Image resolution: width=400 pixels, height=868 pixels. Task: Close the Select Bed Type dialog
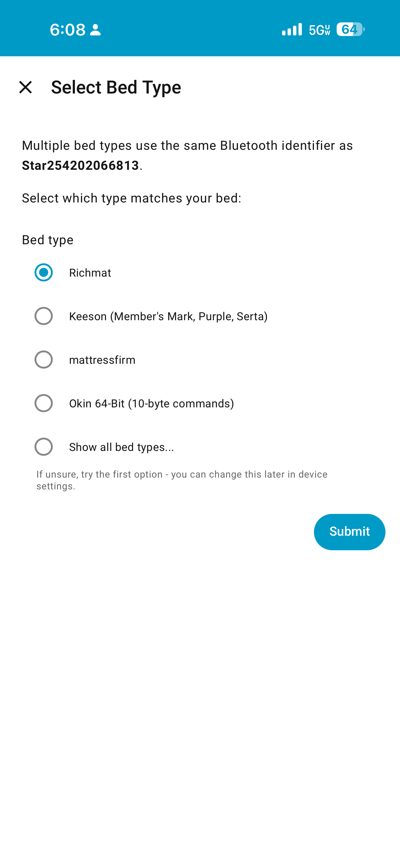[x=26, y=87]
